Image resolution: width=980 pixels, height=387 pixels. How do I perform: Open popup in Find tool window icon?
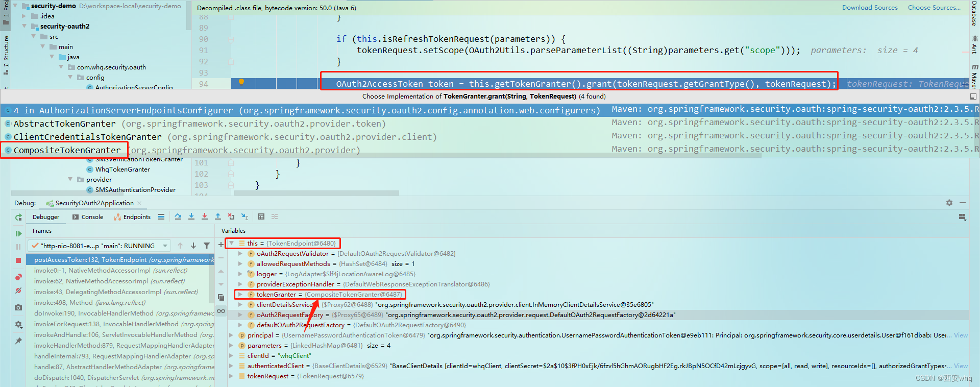[973, 96]
